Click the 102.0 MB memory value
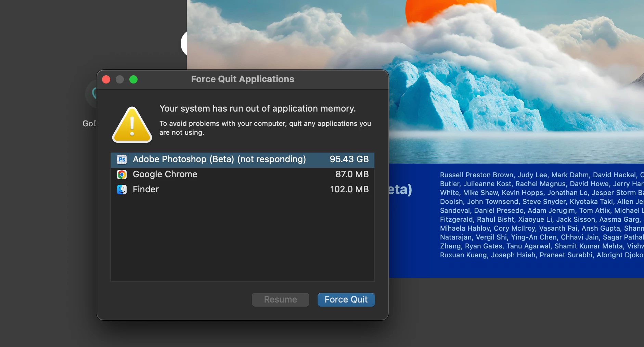Viewport: 644px width, 347px height. pyautogui.click(x=349, y=189)
